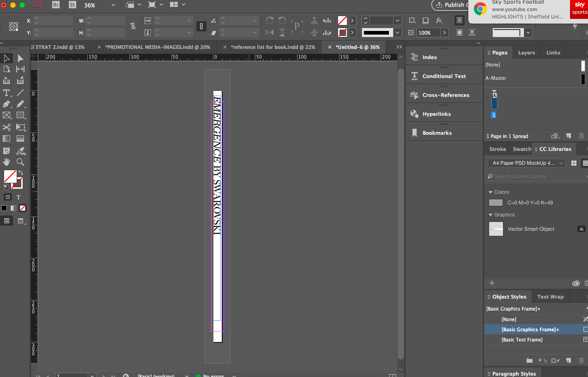The height and width of the screenshot is (377, 588).
Task: Pick the Content Placer tool
Action: pos(20,81)
